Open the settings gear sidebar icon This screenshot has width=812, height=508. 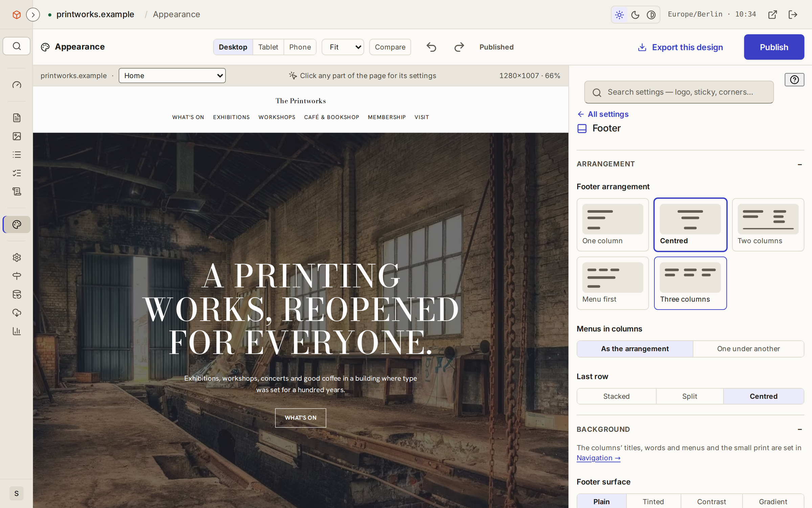point(17,257)
